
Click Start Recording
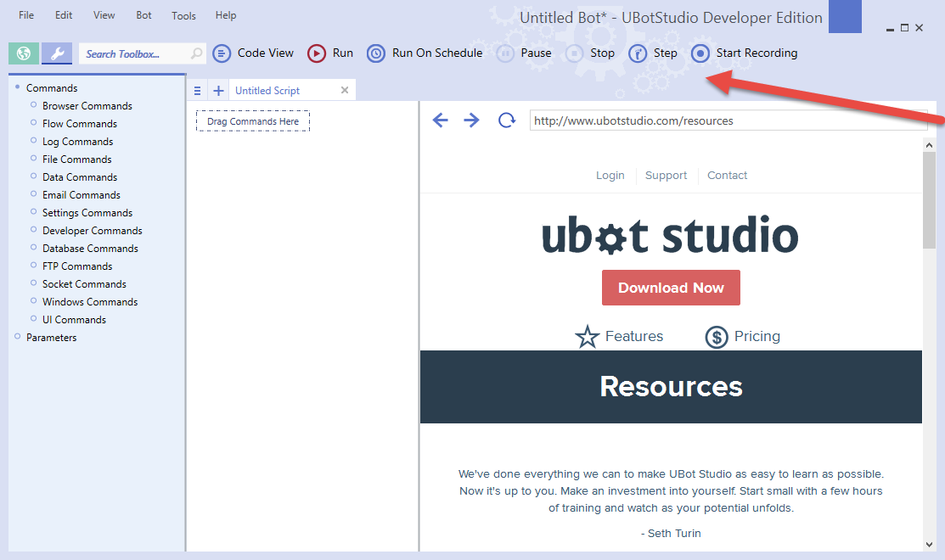tap(745, 53)
